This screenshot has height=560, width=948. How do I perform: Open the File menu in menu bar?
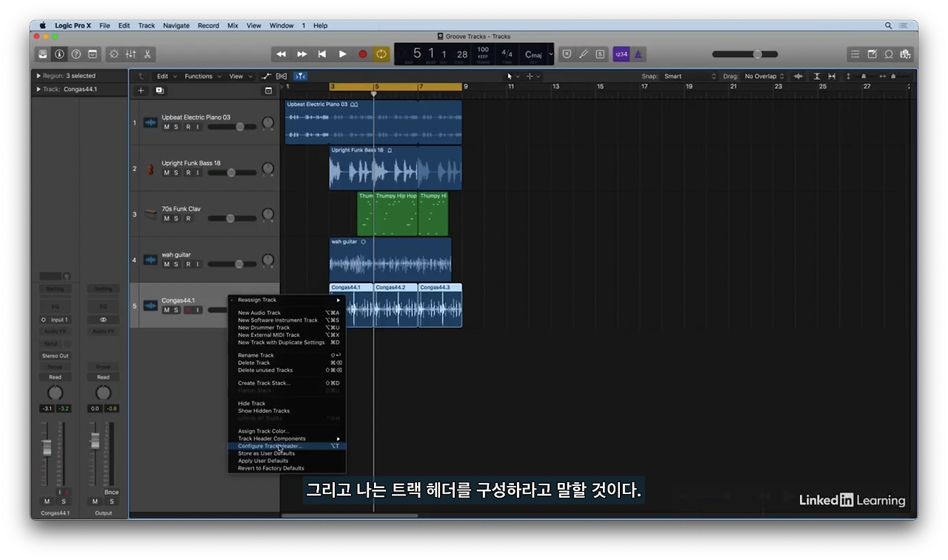pyautogui.click(x=104, y=25)
